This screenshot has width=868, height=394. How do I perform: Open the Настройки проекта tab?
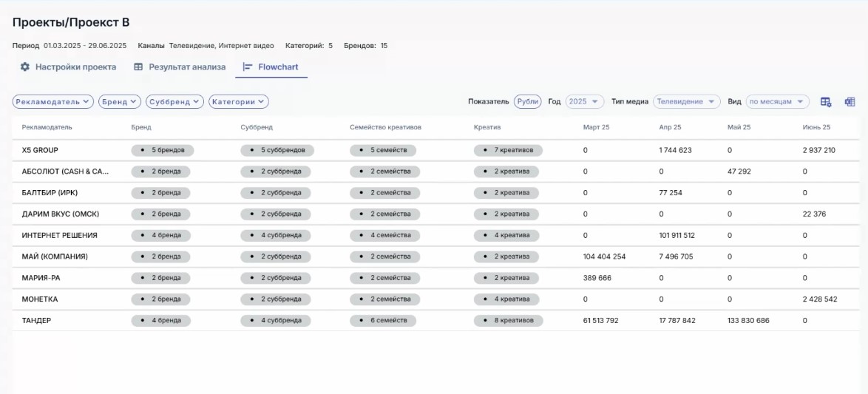(68, 67)
